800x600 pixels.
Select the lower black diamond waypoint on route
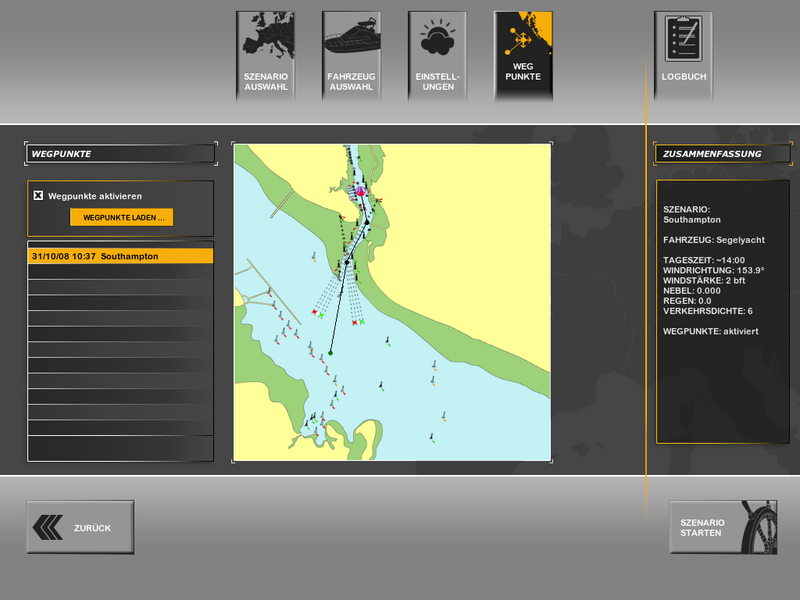(x=347, y=262)
